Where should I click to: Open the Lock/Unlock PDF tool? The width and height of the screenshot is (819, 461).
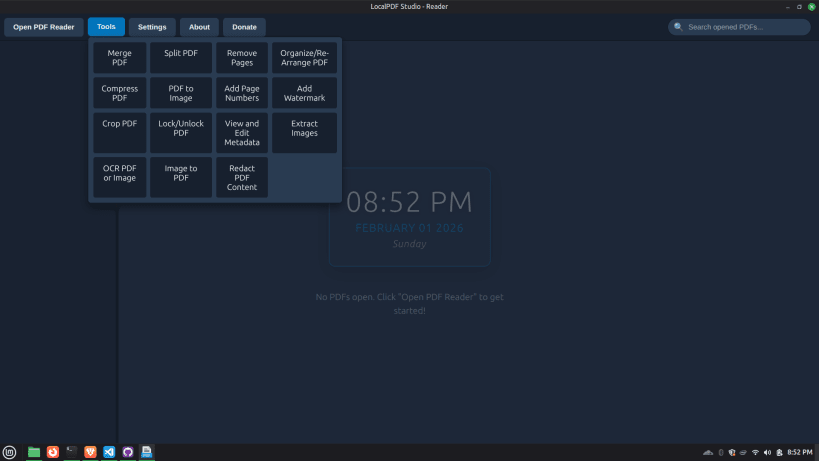click(181, 133)
